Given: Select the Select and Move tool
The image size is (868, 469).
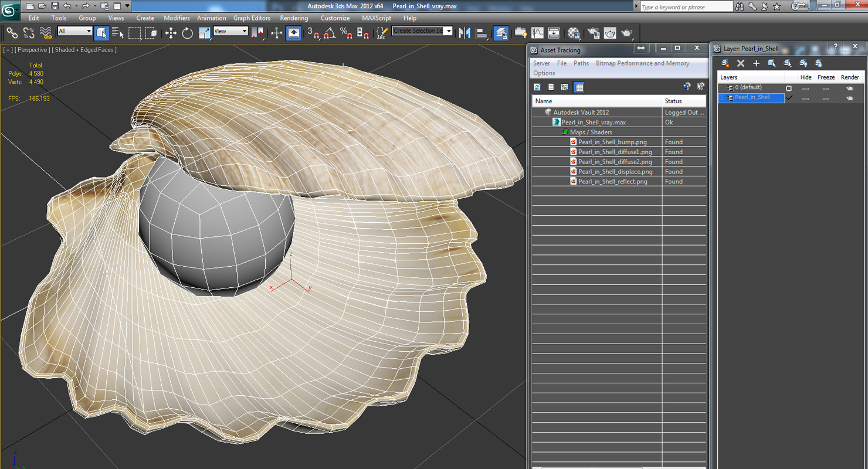Looking at the screenshot, I should (171, 33).
